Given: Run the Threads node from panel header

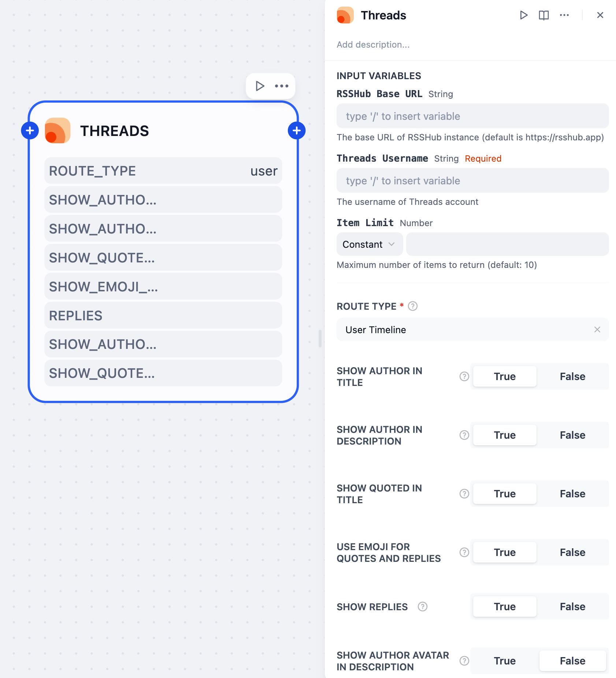Looking at the screenshot, I should click(x=524, y=15).
